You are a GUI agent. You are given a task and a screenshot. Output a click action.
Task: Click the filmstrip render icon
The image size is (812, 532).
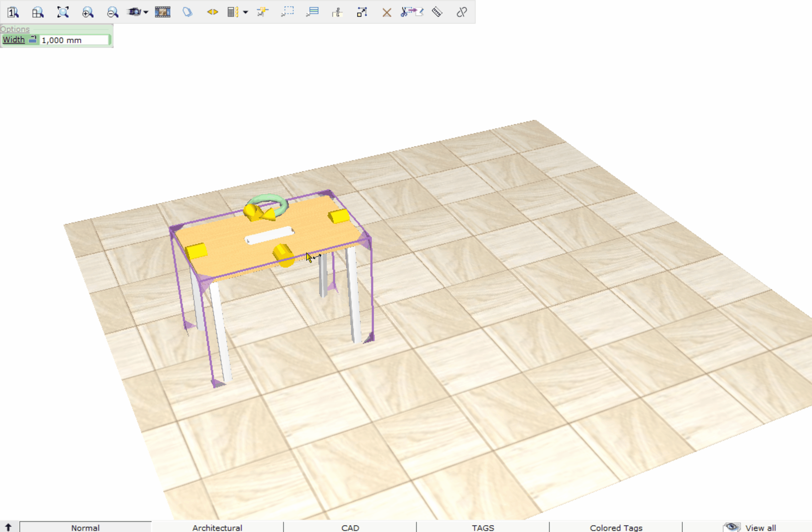tap(163, 12)
